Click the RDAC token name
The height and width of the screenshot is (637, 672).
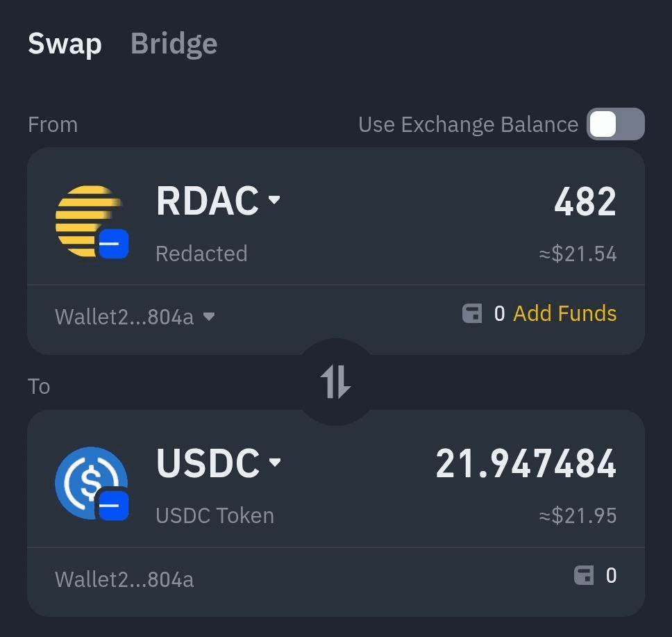[x=208, y=200]
